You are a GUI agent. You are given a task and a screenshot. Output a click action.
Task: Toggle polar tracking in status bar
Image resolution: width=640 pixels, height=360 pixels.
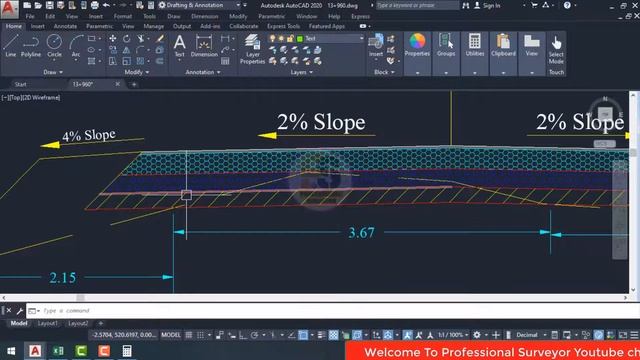click(254, 335)
